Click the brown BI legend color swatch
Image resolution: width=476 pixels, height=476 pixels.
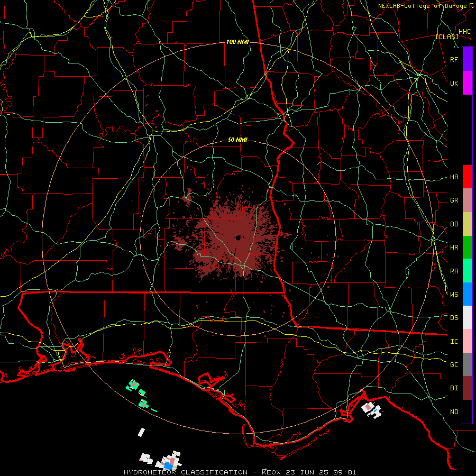(x=467, y=388)
